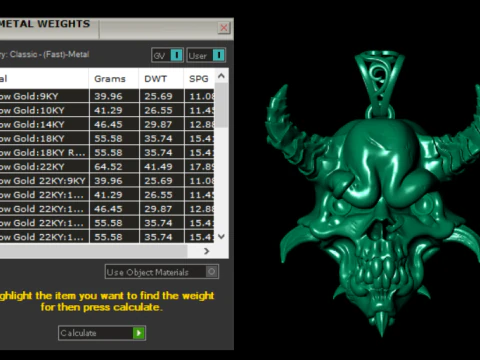Viewport: 480px width, 360px height.
Task: Select the Gold:10KY row
Action: click(x=107, y=110)
